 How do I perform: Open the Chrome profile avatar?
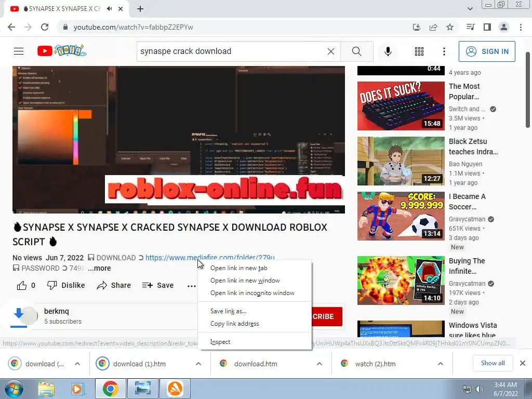504,27
